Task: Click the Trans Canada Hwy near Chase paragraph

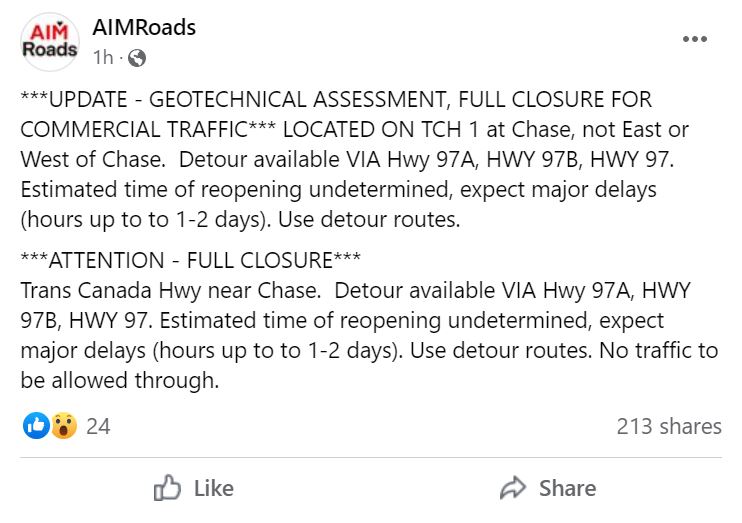Action: [369, 336]
